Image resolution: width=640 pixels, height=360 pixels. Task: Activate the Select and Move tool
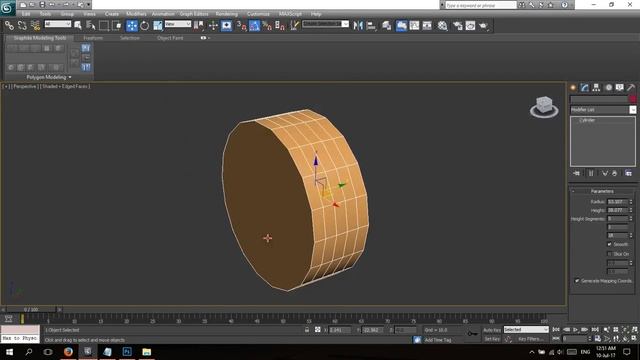tap(132, 25)
